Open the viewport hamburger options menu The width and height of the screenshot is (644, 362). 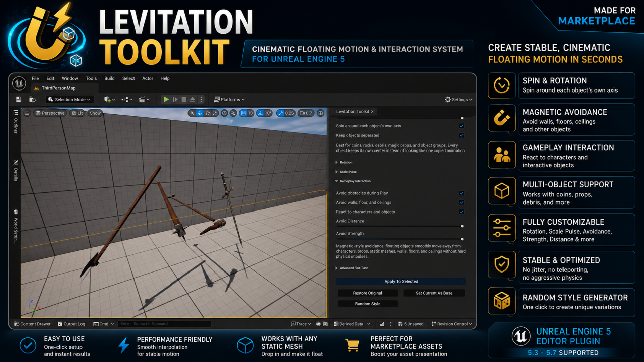[x=27, y=113]
